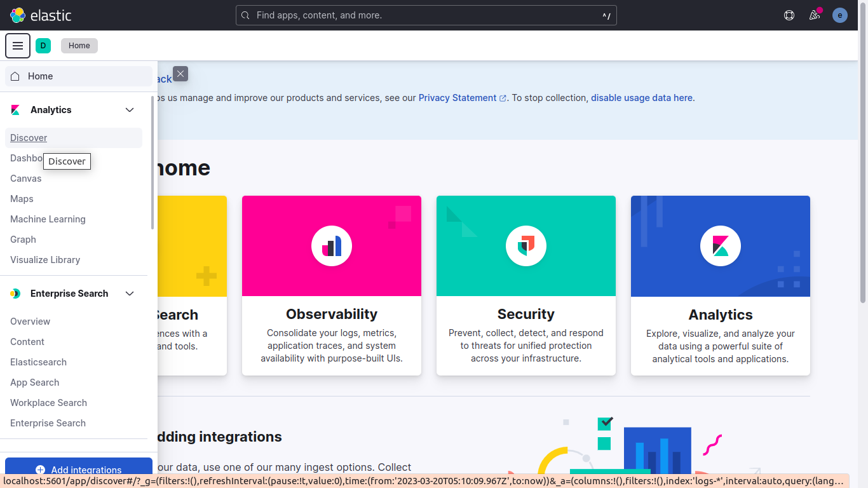Viewport: 868px width, 488px height.
Task: Toggle the hamburger navigation menu
Action: 18,46
